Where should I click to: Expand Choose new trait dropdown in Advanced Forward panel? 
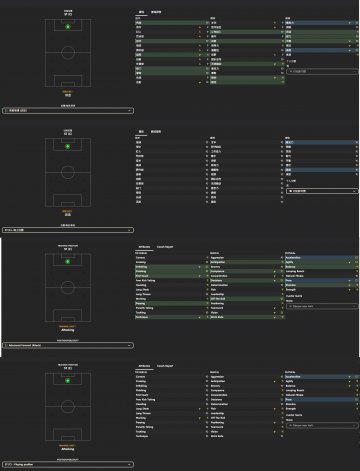322,306
